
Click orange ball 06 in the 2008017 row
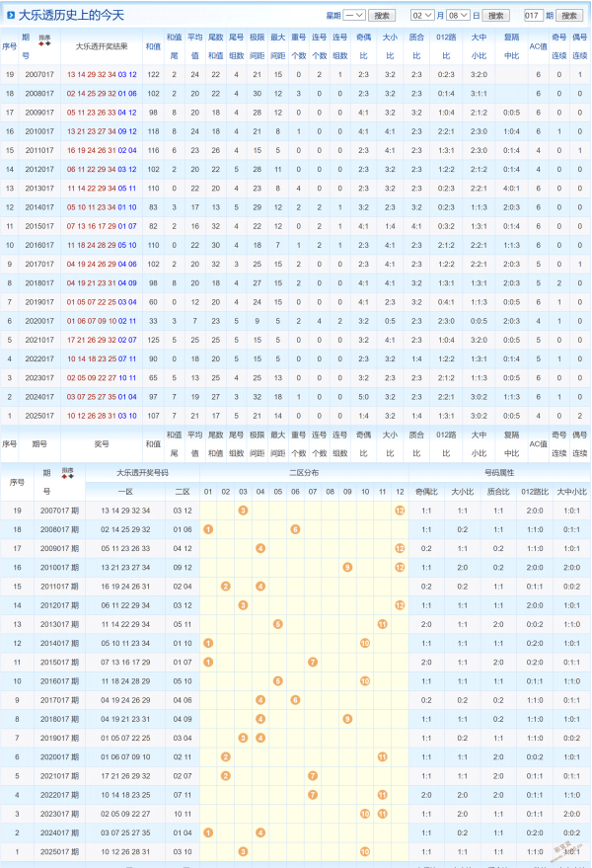click(295, 529)
